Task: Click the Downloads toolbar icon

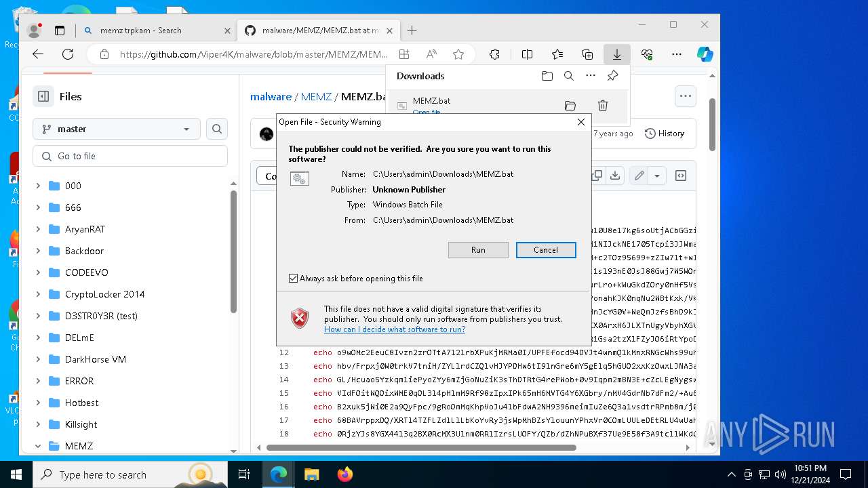Action: (617, 54)
